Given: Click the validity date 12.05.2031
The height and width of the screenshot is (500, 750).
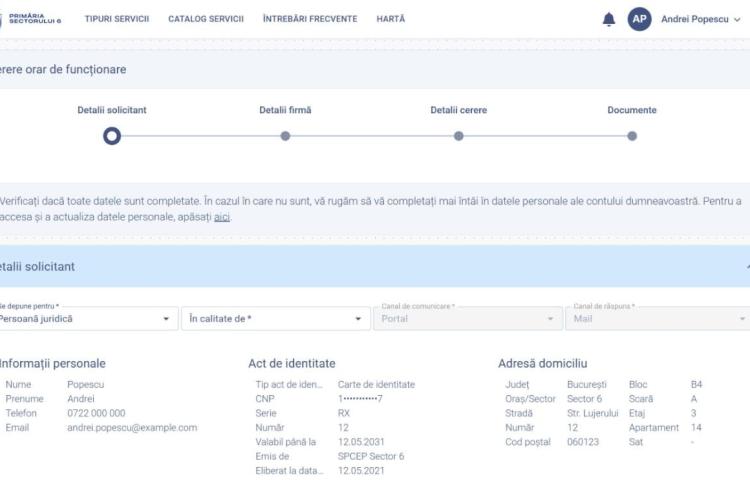Looking at the screenshot, I should [x=361, y=442].
